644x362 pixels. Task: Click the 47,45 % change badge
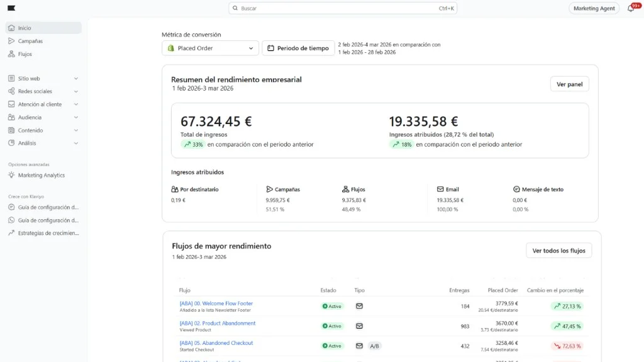[567, 326]
